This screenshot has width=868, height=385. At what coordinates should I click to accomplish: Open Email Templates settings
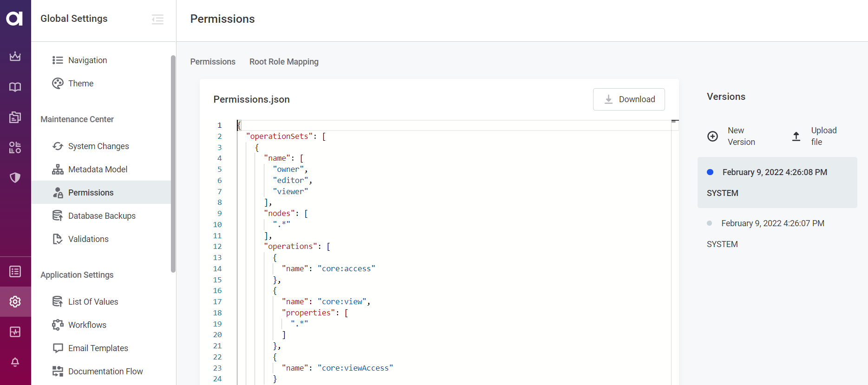point(98,348)
